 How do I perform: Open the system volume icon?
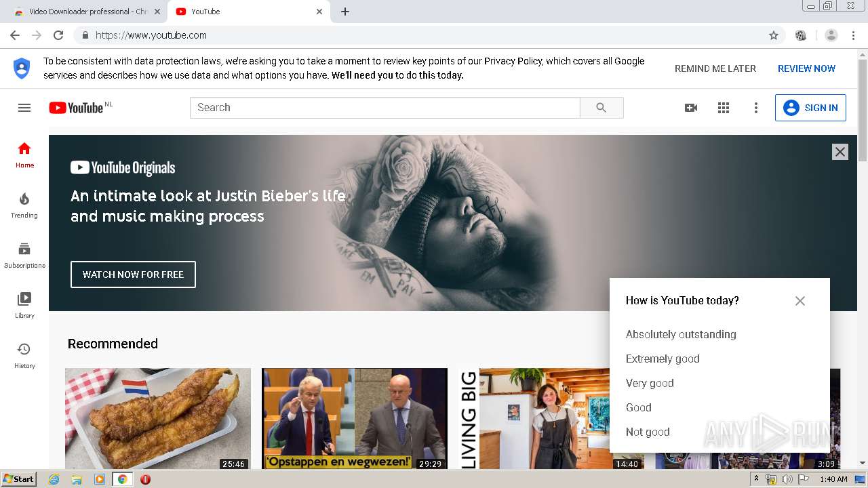point(787,479)
